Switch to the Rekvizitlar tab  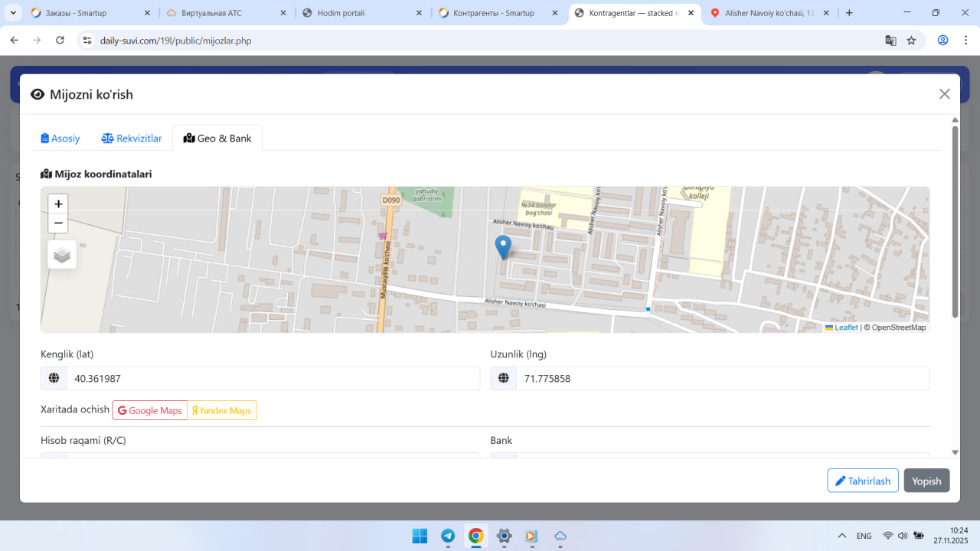pos(132,139)
